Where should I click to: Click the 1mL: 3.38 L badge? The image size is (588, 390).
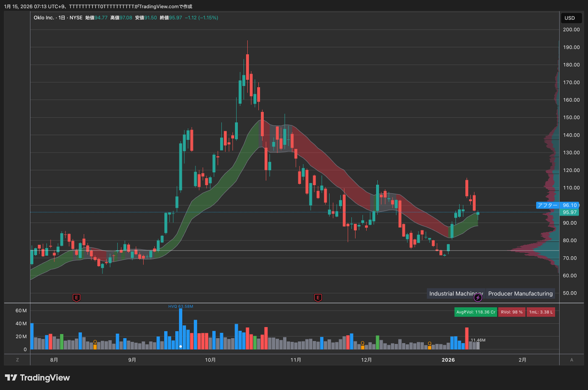point(541,312)
